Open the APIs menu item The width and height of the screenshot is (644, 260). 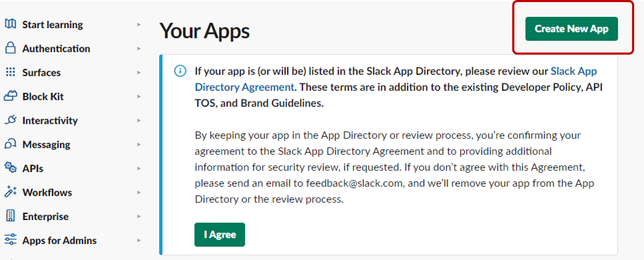pos(33,169)
